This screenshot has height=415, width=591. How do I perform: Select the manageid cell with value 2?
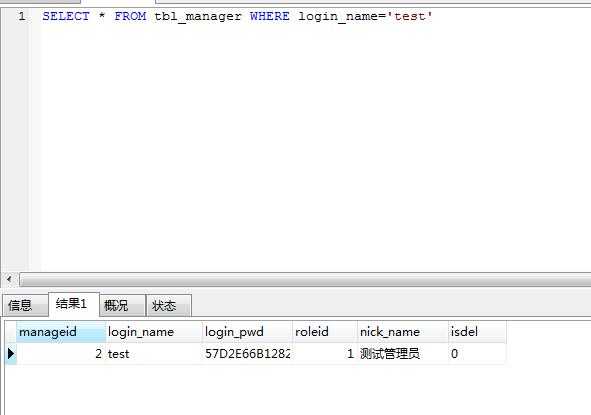[x=61, y=354]
